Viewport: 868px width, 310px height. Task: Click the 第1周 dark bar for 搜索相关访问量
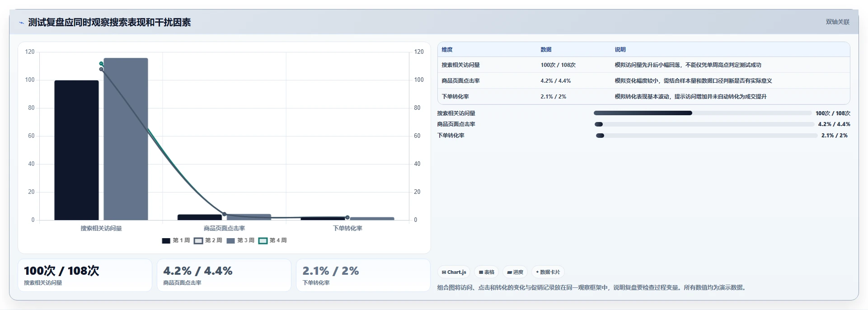(76, 150)
